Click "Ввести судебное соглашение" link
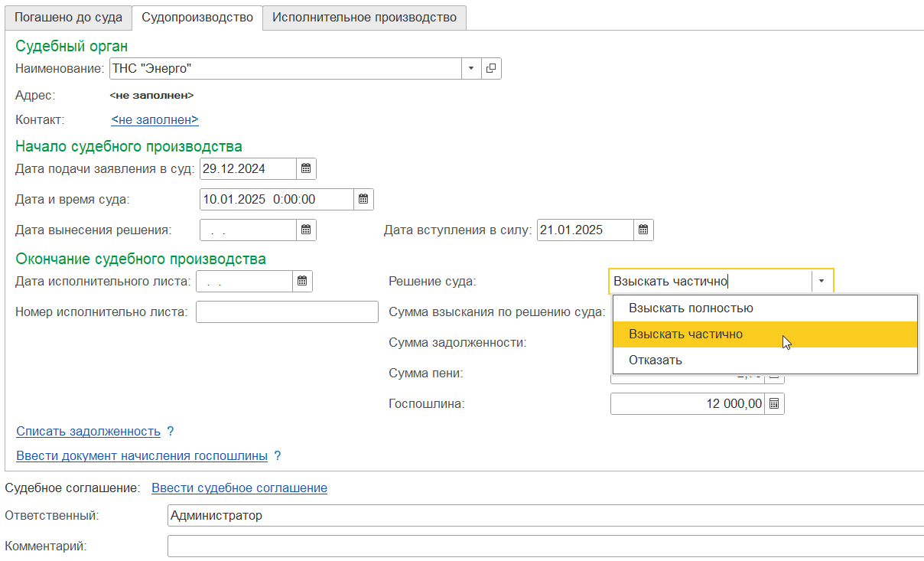 pyautogui.click(x=239, y=488)
